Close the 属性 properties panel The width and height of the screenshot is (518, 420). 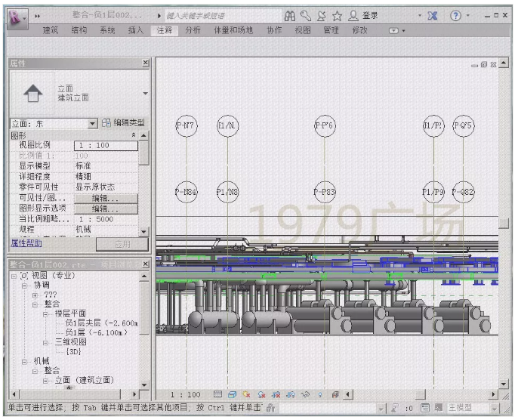pos(145,63)
